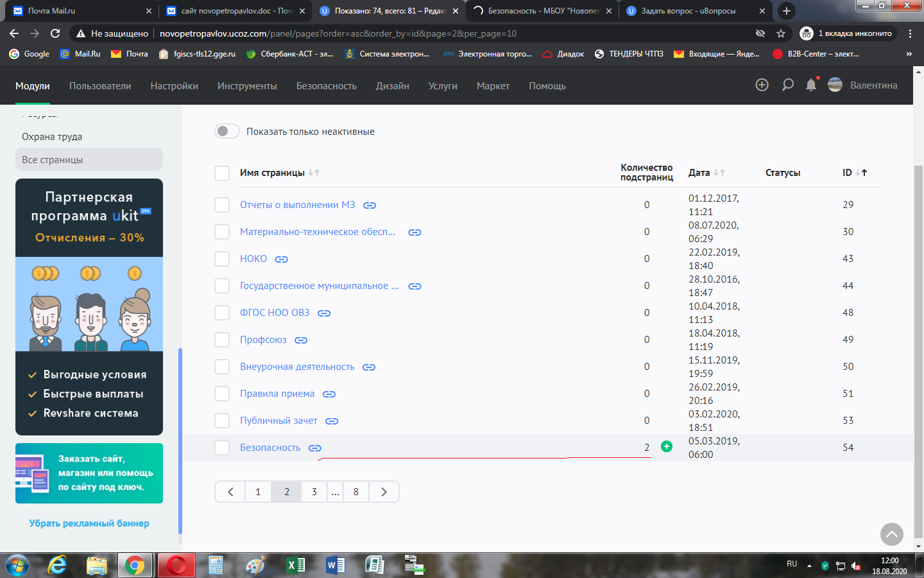Sort by the ID column arrows
Viewport: 924px width, 578px height.
pos(861,173)
